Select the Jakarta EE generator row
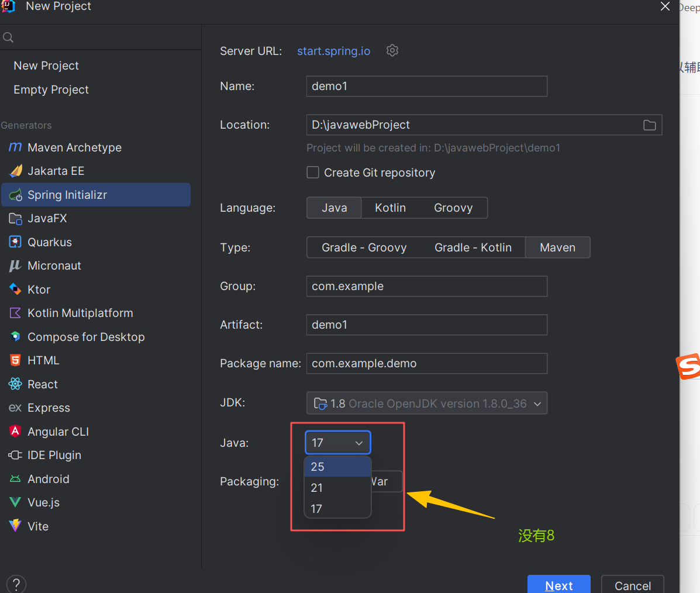This screenshot has width=700, height=593. point(96,171)
